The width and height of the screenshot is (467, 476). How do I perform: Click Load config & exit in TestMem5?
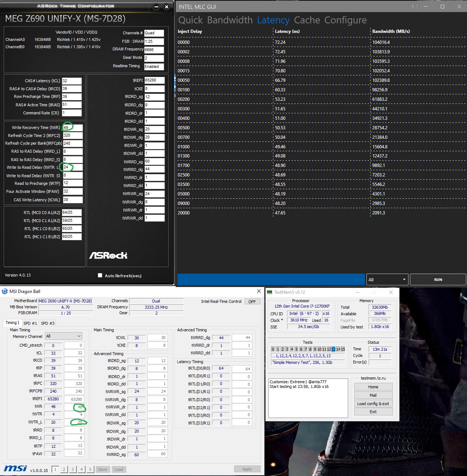(373, 404)
